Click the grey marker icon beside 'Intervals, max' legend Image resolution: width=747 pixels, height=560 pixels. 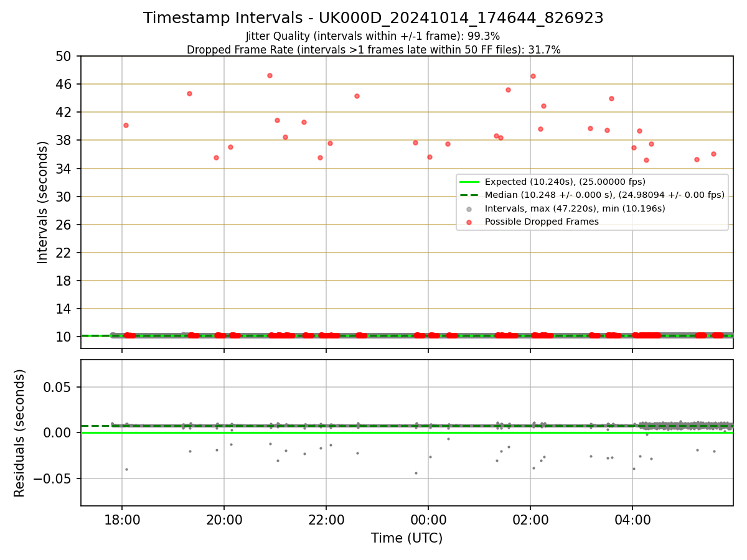click(469, 208)
